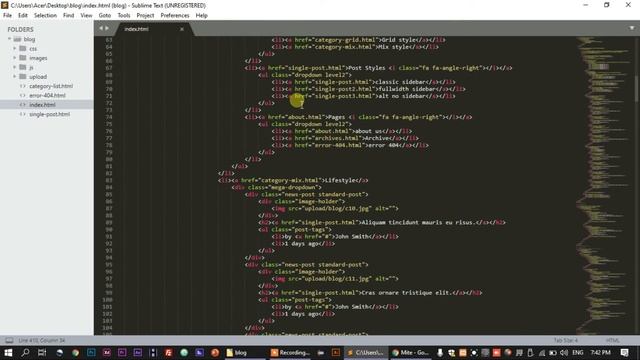Click the blog root folder icon
The width and height of the screenshot is (640, 360).
18,39
